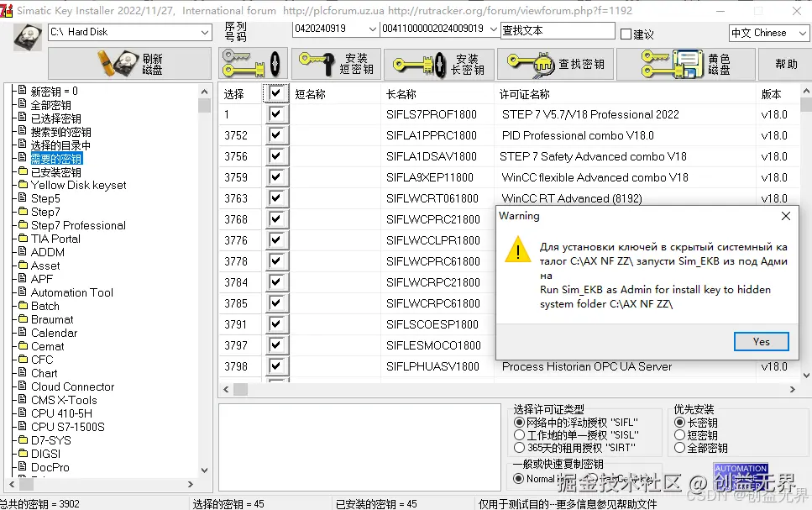Select the Normal key copy radio

pyautogui.click(x=518, y=479)
